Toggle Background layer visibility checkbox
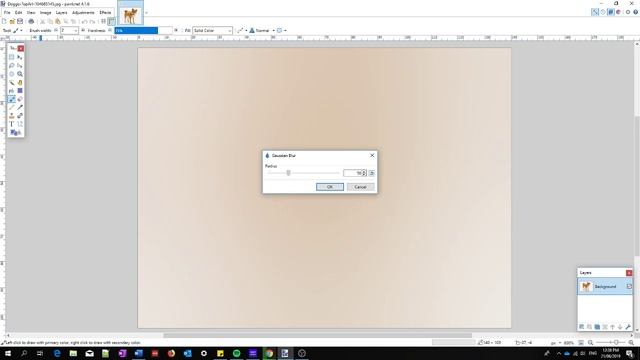This screenshot has width=640, height=360. point(629,287)
